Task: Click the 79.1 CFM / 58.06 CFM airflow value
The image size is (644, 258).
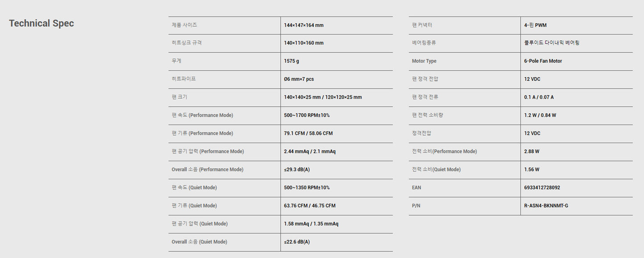Action: pyautogui.click(x=308, y=133)
